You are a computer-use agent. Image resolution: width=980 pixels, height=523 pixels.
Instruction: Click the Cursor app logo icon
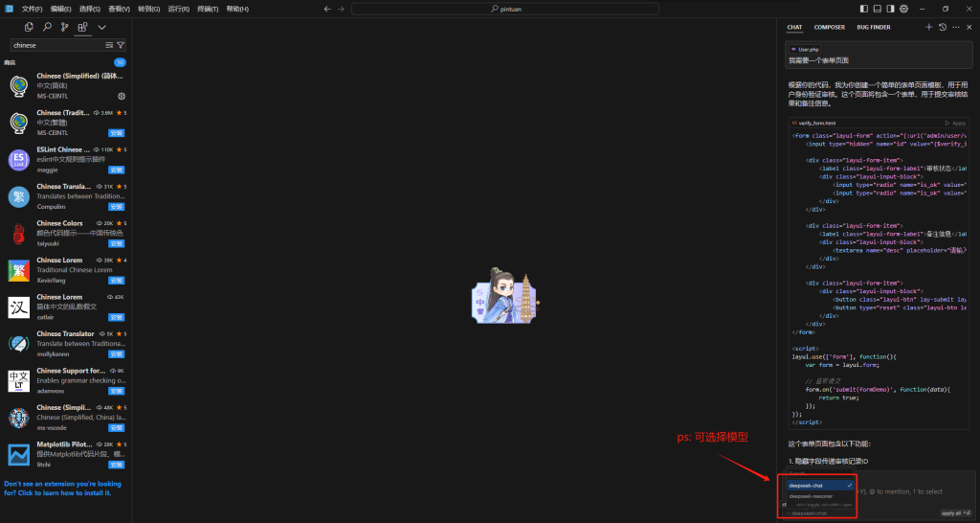(10, 9)
